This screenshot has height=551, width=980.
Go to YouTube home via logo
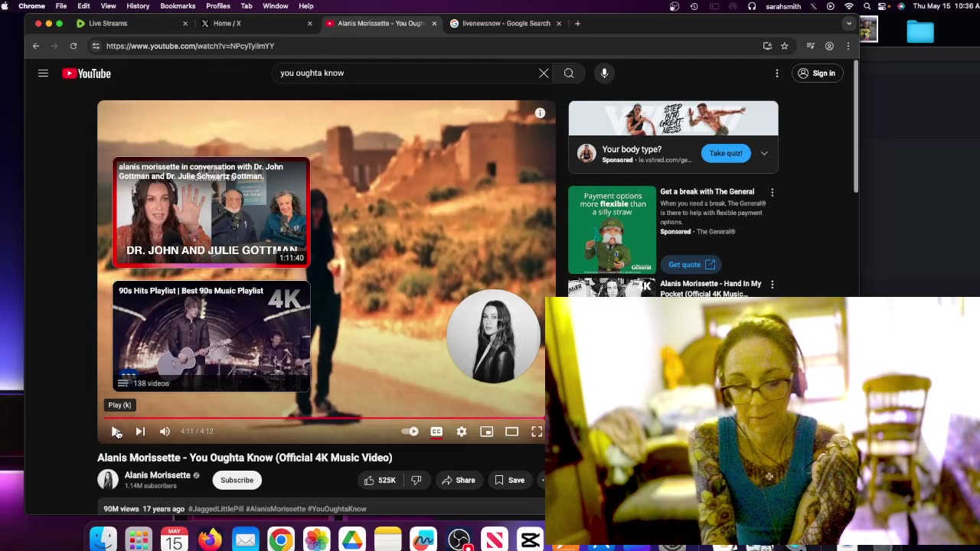pos(87,73)
